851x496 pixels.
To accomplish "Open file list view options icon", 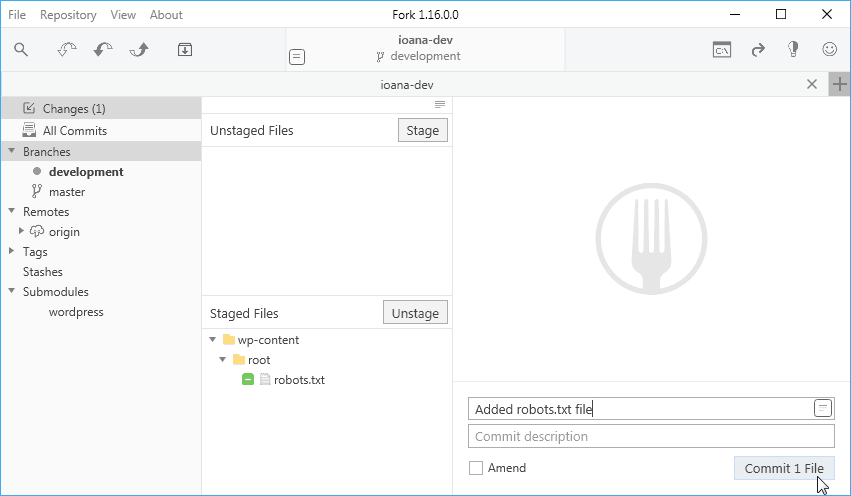I will [x=440, y=104].
